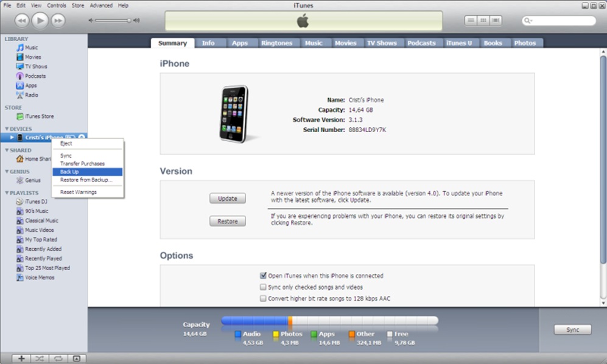Image resolution: width=607 pixels, height=364 pixels.
Task: Choose Transfer Purchases from context menu
Action: 88,163
